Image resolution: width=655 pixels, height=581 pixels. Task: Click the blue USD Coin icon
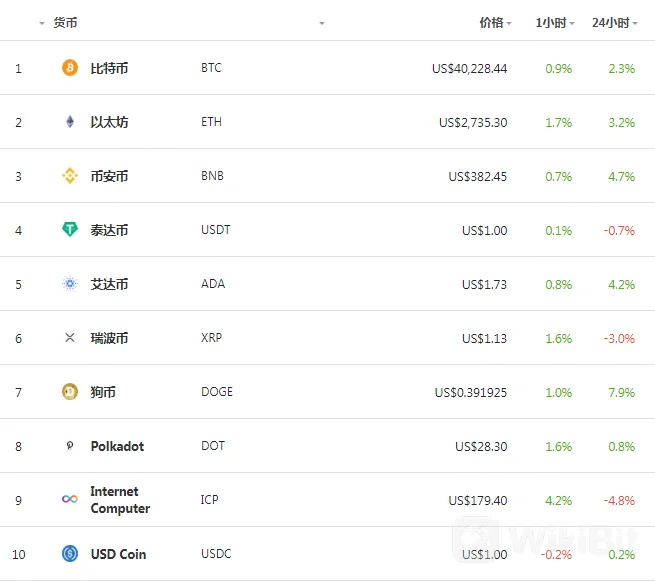coord(70,553)
